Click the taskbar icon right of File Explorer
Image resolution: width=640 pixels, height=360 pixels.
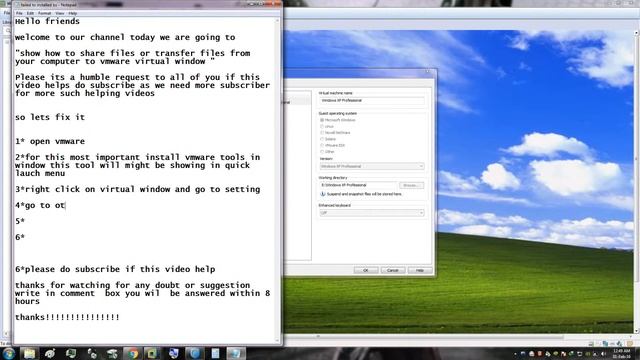[x=50, y=353]
